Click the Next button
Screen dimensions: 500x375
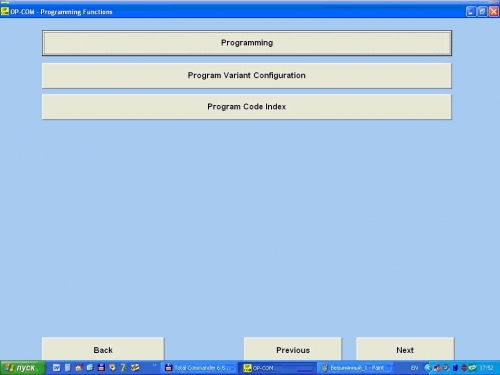(x=405, y=349)
